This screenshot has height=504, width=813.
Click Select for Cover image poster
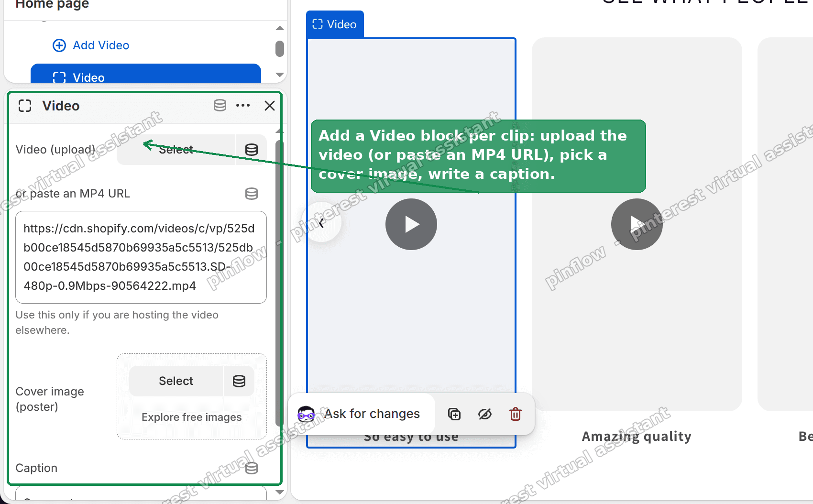(x=176, y=381)
